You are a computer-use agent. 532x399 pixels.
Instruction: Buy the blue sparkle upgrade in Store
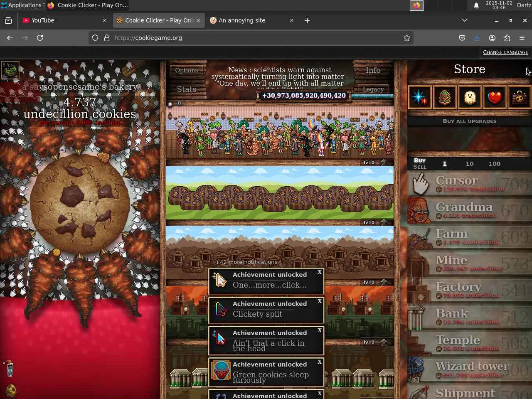coord(420,97)
